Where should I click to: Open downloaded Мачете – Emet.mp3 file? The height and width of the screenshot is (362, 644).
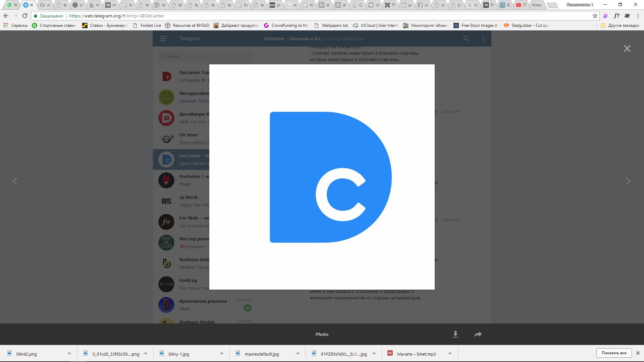point(416,354)
